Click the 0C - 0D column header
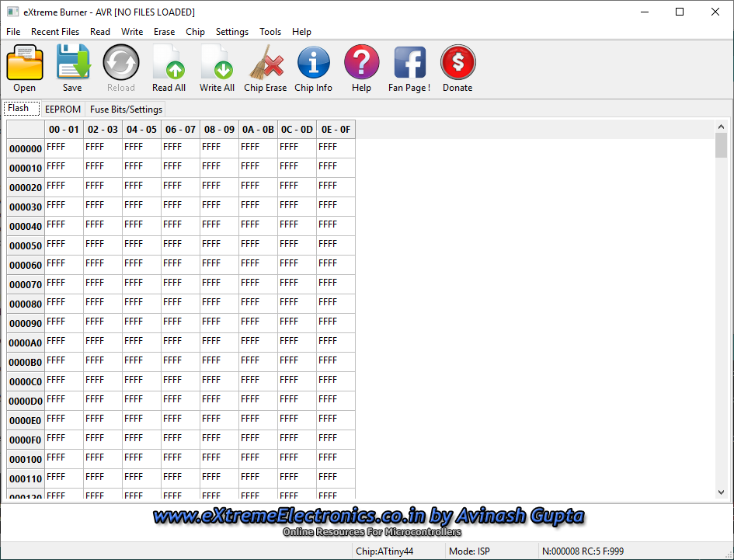This screenshot has width=734, height=560. (297, 130)
